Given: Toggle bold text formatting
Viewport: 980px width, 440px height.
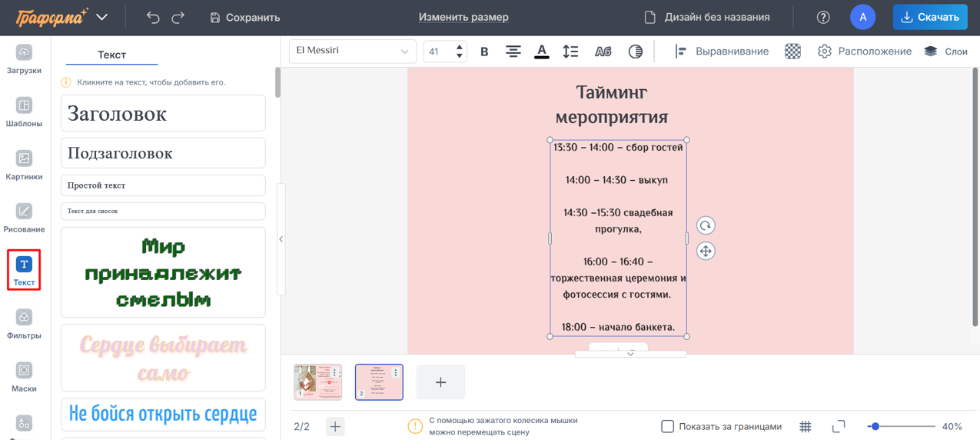Looking at the screenshot, I should [484, 52].
